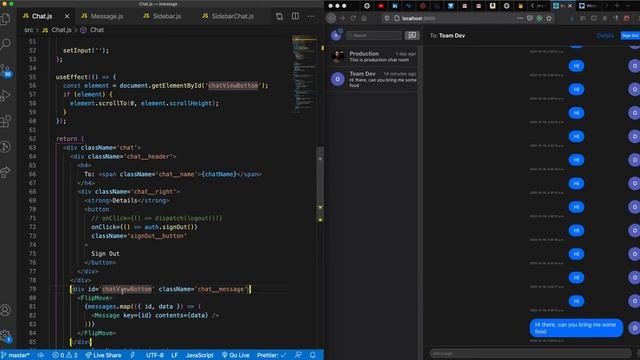
Task: Open the Search view in VS Code
Action: [6, 44]
